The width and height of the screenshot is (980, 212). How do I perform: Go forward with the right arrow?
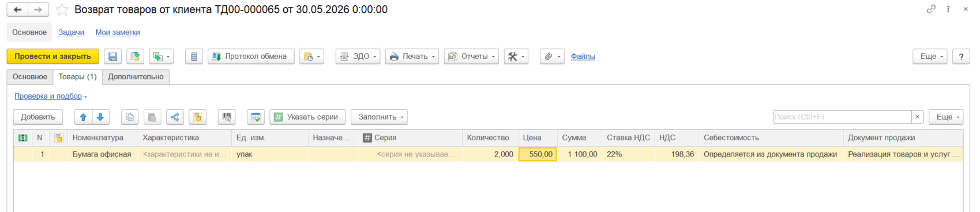(x=38, y=9)
